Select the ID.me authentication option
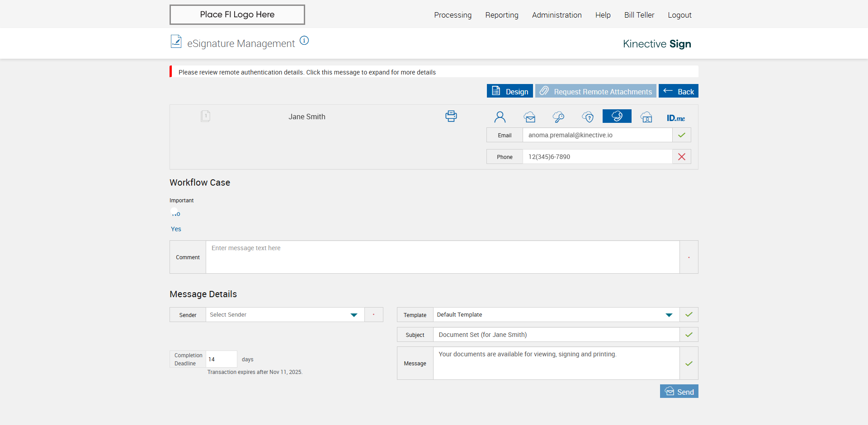 click(675, 118)
